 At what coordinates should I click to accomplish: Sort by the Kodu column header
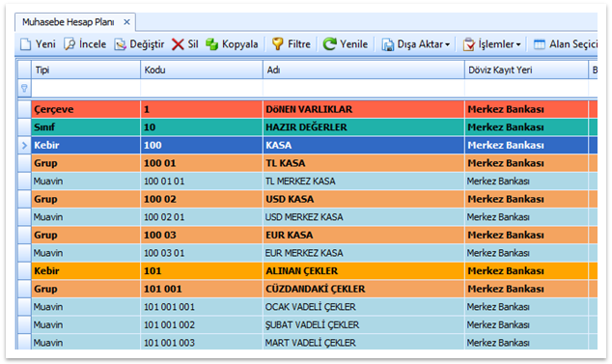202,70
